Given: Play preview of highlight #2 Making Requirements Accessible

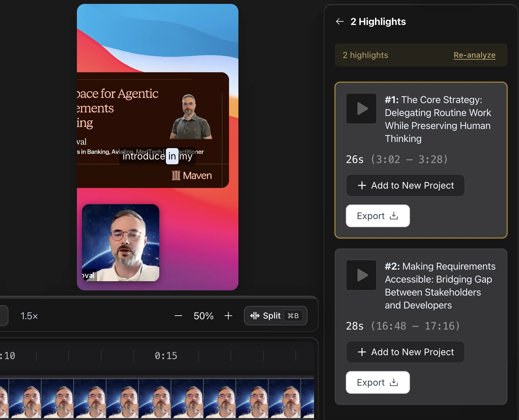Looking at the screenshot, I should tap(361, 275).
